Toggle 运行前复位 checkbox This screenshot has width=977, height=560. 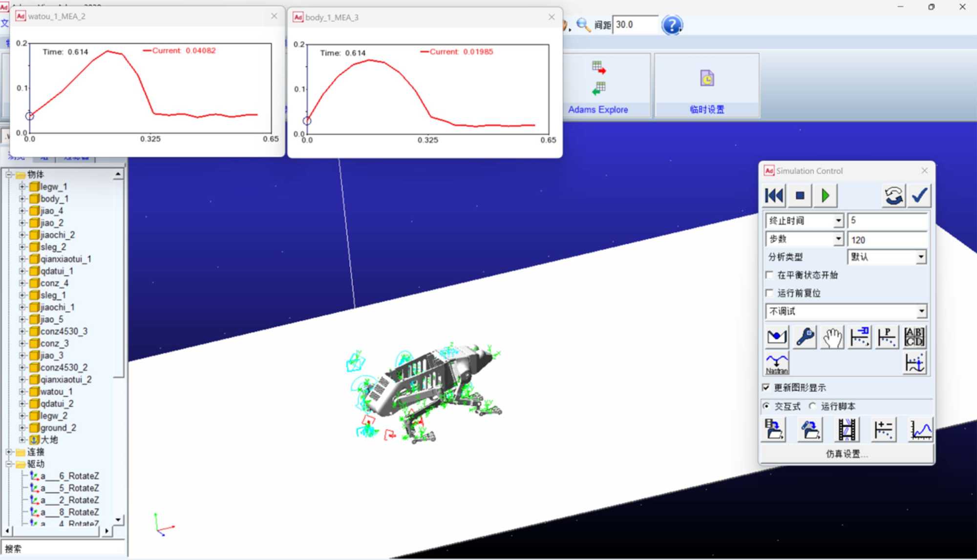769,293
